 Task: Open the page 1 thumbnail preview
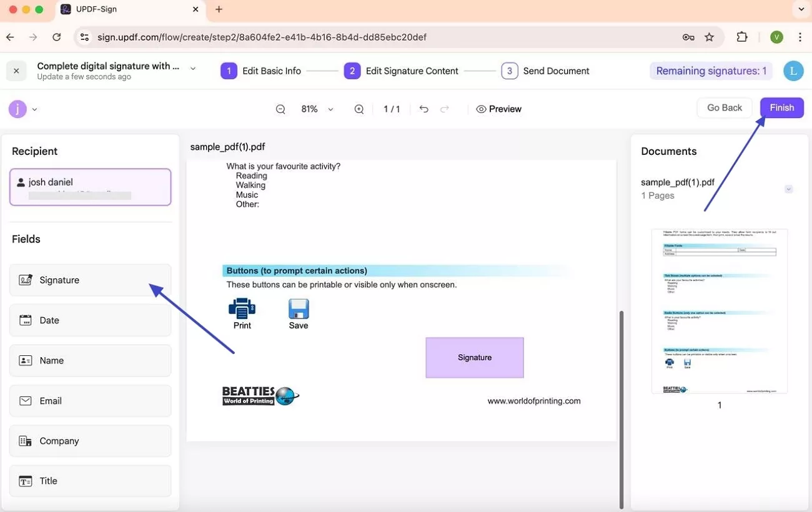720,311
